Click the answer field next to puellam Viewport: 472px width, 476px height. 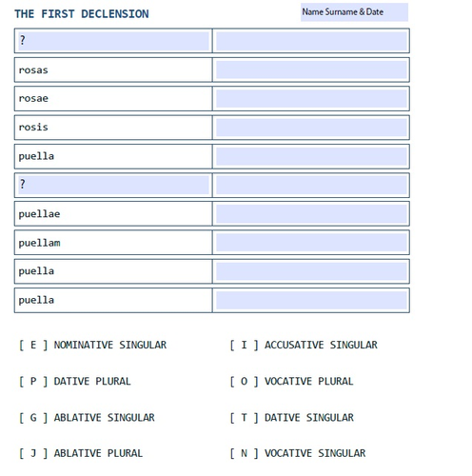tap(311, 243)
